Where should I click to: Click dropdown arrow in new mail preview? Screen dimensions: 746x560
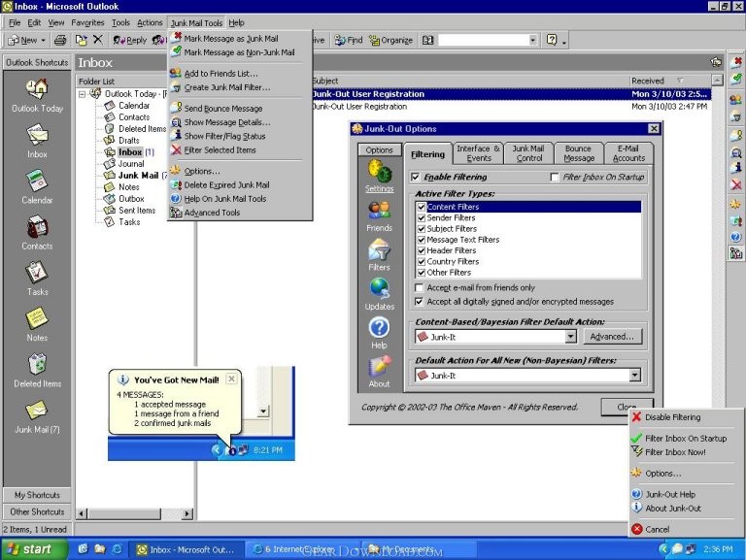click(x=263, y=412)
